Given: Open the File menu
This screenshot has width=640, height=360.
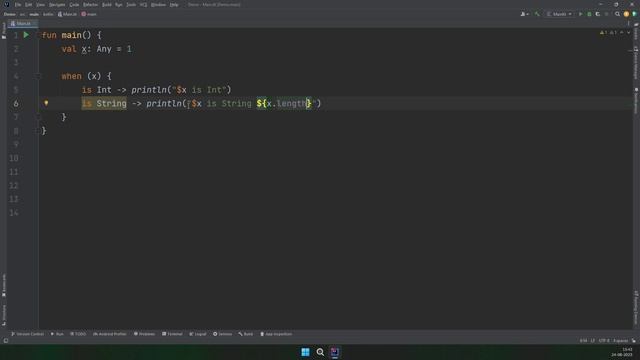Looking at the screenshot, I should (18, 4).
